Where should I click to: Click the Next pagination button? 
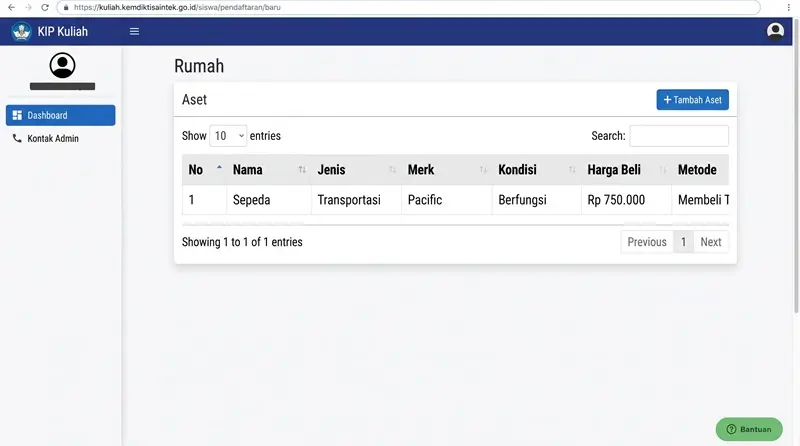click(x=711, y=242)
